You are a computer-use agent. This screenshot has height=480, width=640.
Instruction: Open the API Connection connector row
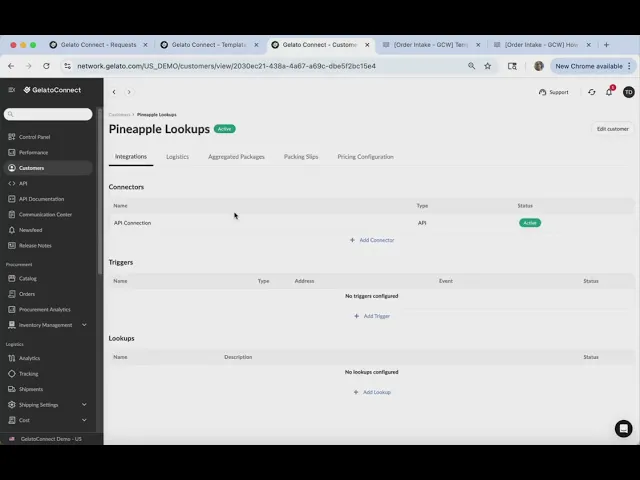371,223
